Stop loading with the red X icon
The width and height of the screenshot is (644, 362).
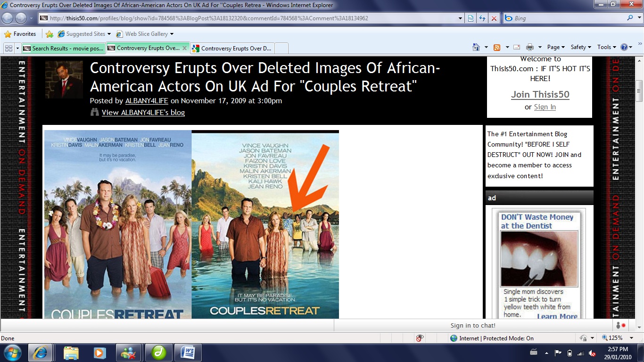[x=494, y=18]
